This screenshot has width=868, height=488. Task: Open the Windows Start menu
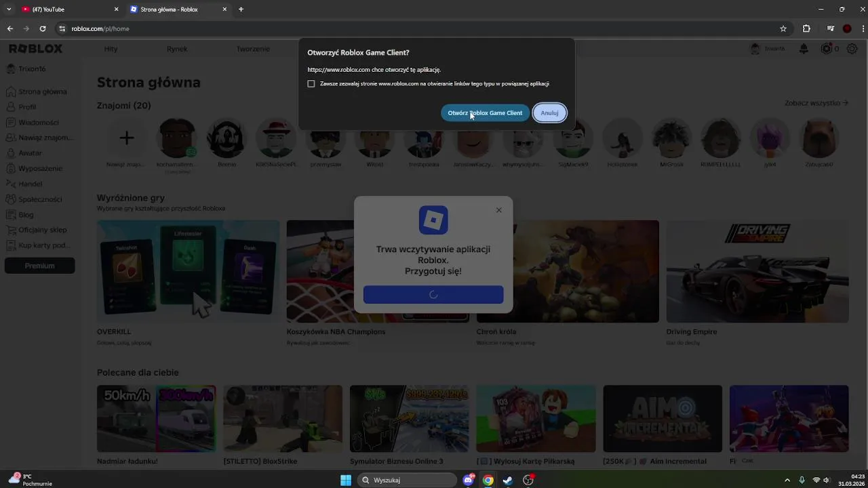(346, 480)
